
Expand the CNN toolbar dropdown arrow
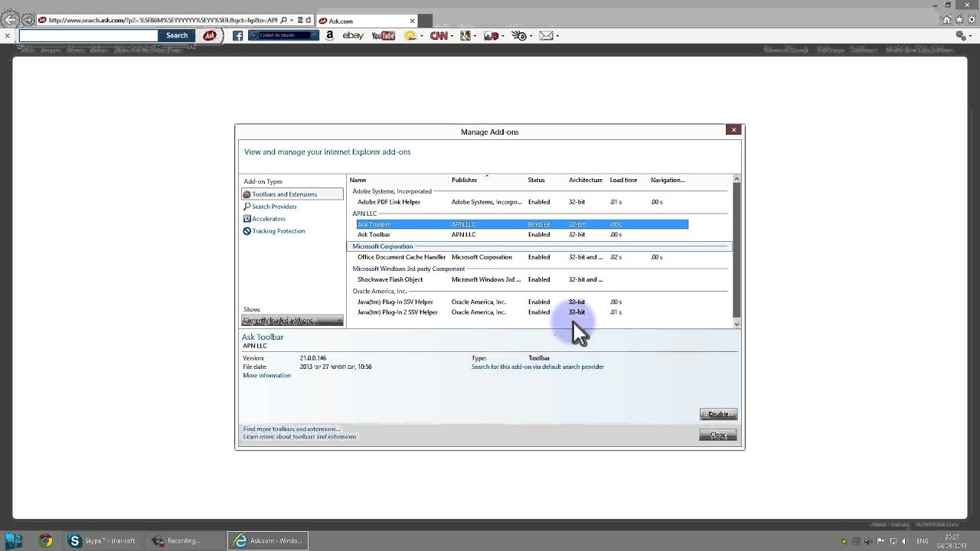452,36
